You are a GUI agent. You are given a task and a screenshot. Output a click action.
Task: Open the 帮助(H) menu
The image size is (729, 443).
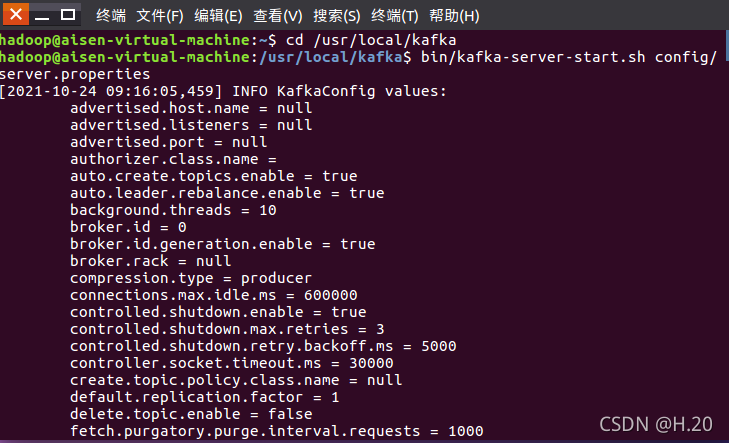point(454,16)
